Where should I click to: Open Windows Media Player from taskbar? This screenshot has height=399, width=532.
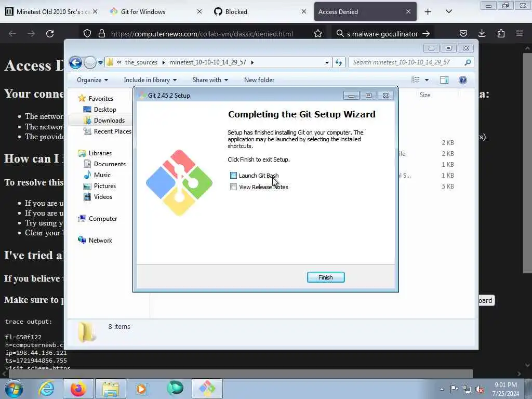coord(142,389)
